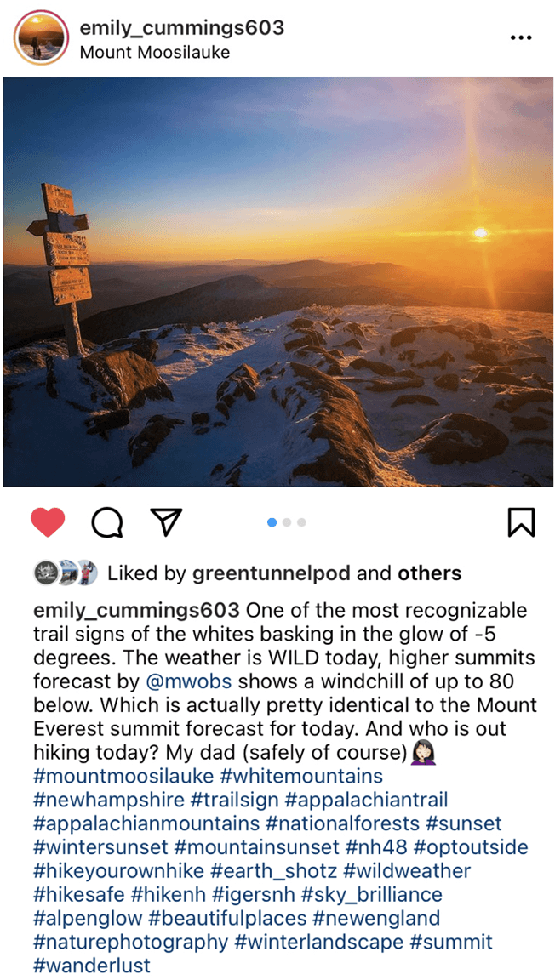Open the #wanderlust hashtag
Image resolution: width=555 pixels, height=980 pixels.
pyautogui.click(x=91, y=965)
